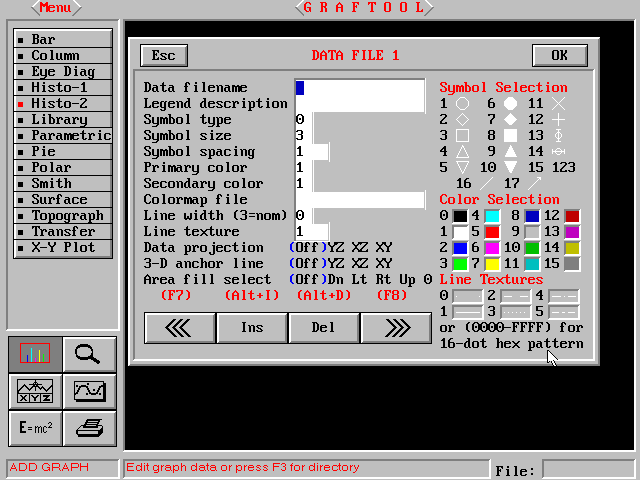This screenshot has width=640, height=480.
Task: Choose Bar graph type
Action: point(63,39)
